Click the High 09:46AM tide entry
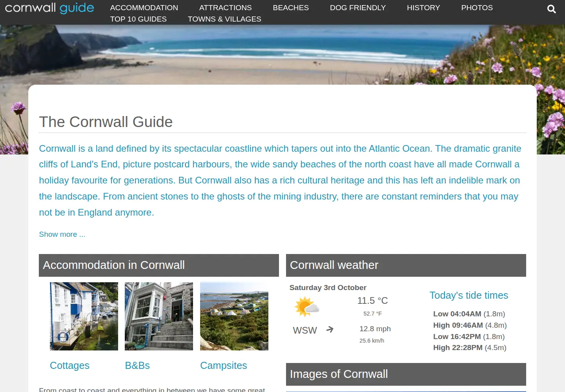565x392 pixels. point(470,325)
